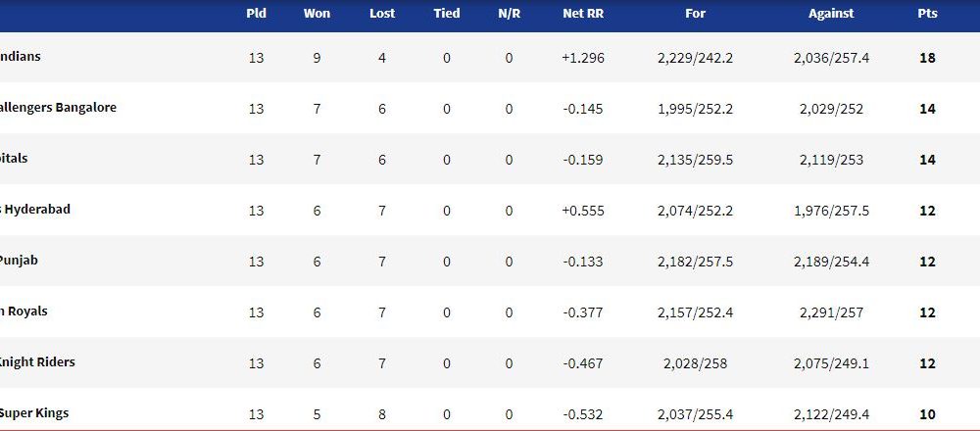Click the +0.555 net run rate value
This screenshot has height=431, width=980.
click(583, 212)
